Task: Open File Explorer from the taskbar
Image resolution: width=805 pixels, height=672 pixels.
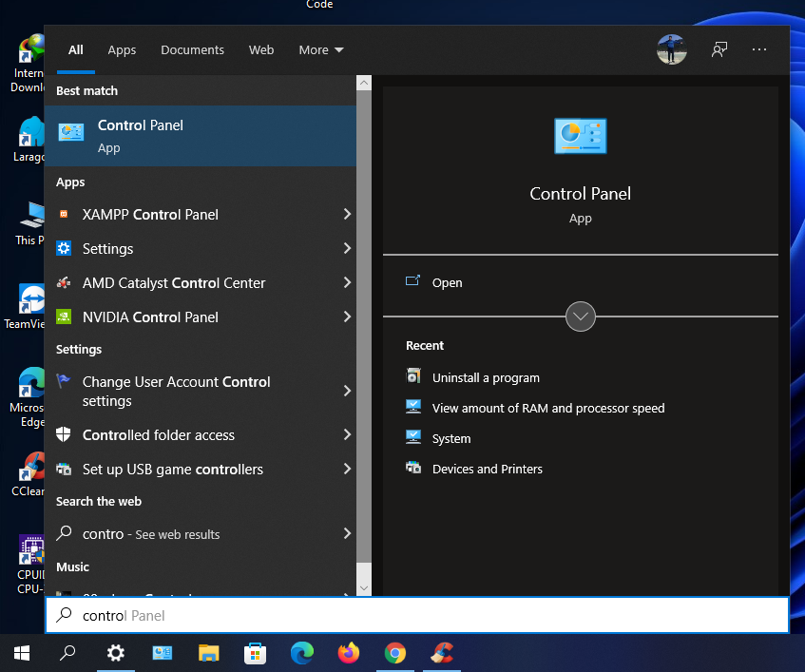Action: pyautogui.click(x=209, y=653)
